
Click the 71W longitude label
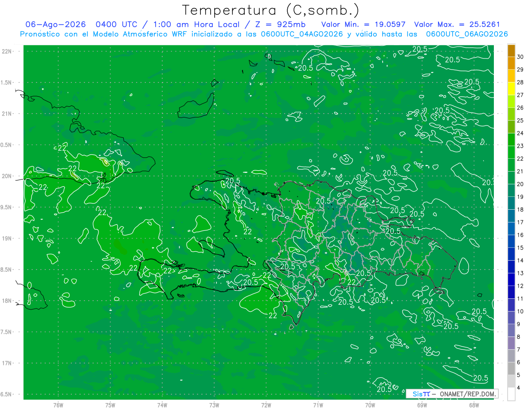(x=318, y=405)
